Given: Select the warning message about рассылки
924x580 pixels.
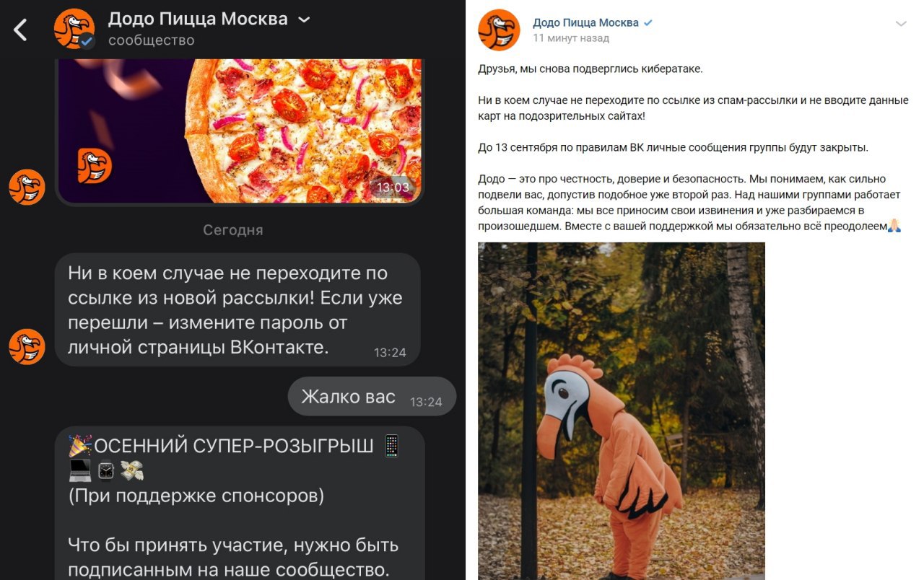Looking at the screenshot, I should 237,309.
